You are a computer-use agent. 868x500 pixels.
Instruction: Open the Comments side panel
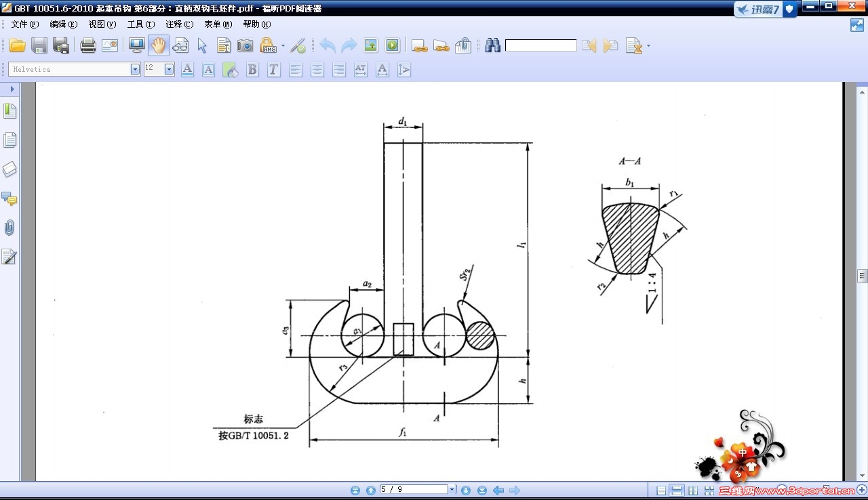tap(9, 199)
